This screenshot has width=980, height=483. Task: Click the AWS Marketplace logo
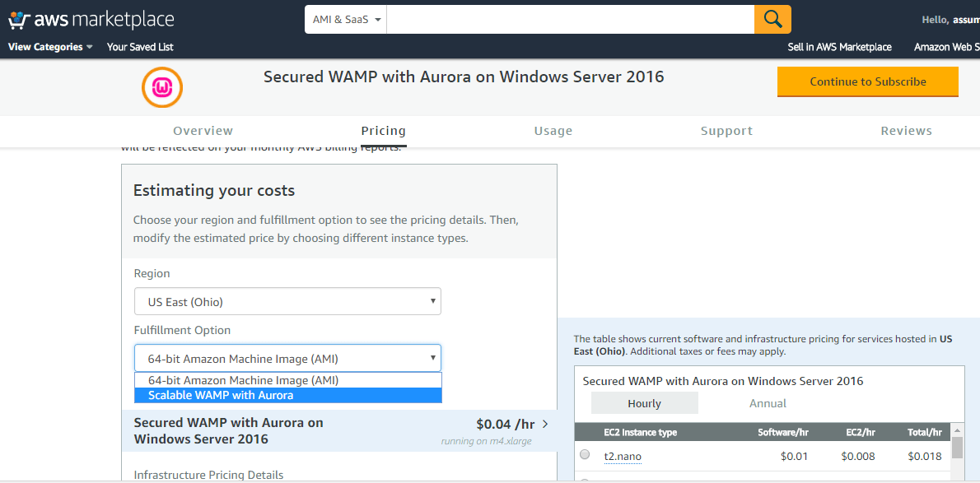pos(91,20)
